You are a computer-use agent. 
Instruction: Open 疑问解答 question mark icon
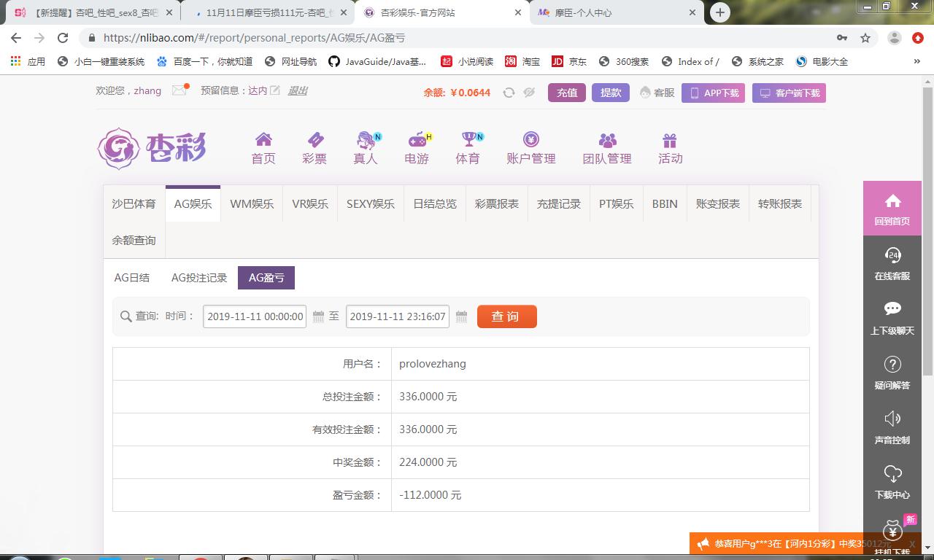click(x=892, y=364)
